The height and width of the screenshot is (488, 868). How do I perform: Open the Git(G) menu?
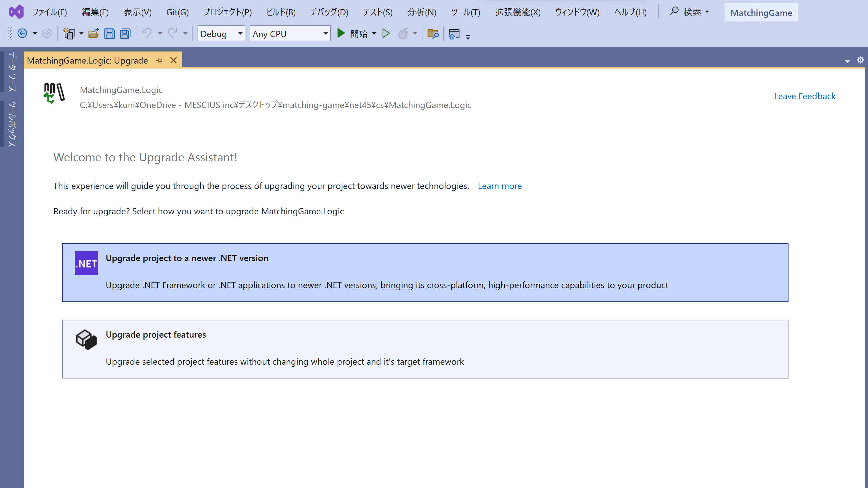178,12
